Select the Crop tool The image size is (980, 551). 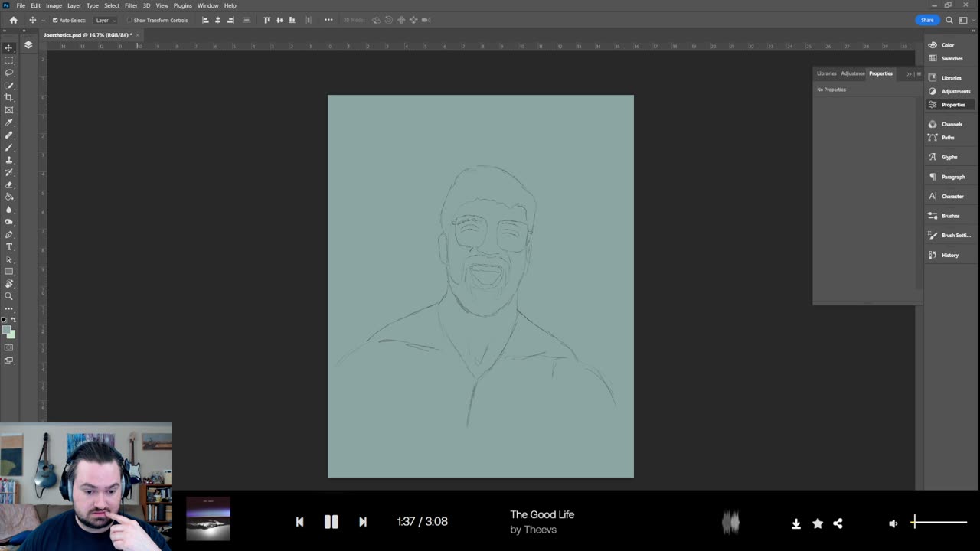pos(9,97)
